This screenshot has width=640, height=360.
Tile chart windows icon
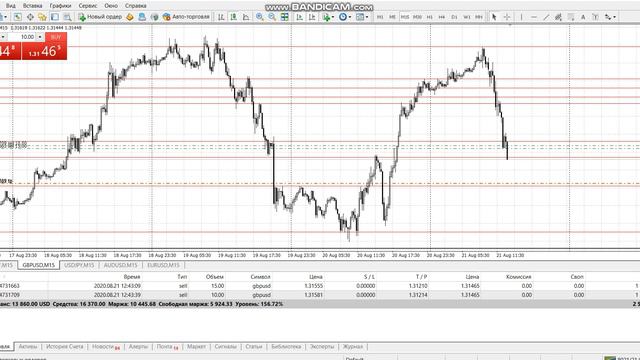coord(284,17)
